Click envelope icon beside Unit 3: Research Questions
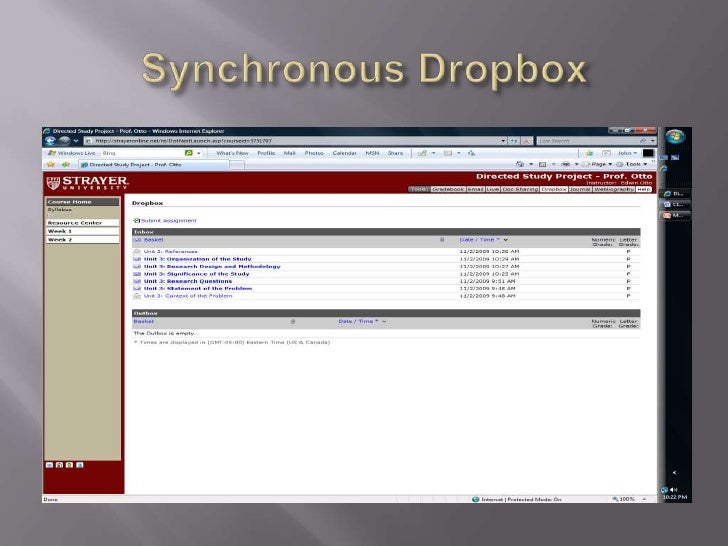 137,281
